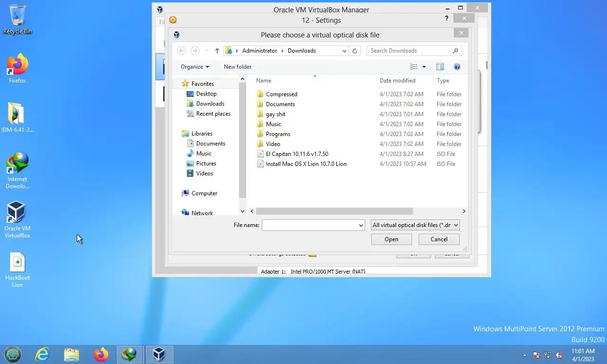607x364 pixels.
Task: Open the view options dropdown arrow
Action: click(x=424, y=67)
